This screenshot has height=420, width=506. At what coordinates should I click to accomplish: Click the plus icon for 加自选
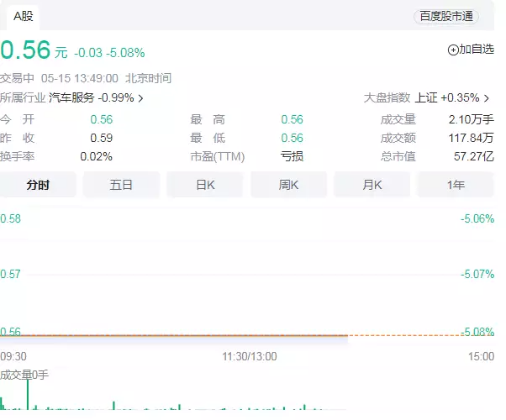coord(453,50)
